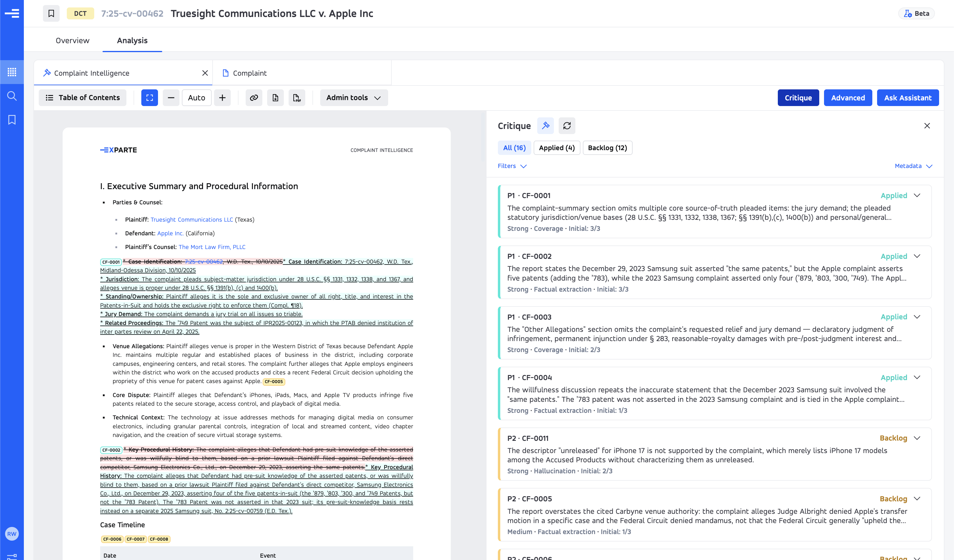954x560 pixels.
Task: Open search from the sidebar
Action: (12, 96)
